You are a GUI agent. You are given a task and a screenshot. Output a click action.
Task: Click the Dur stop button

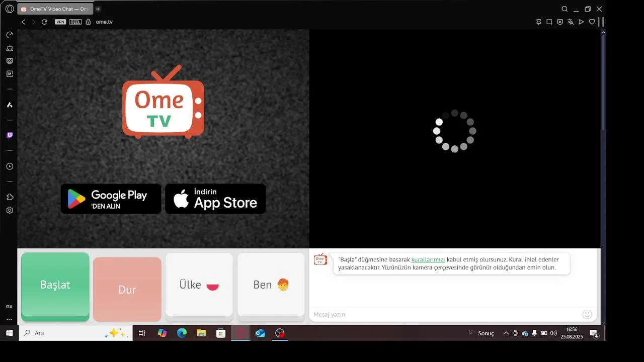(x=127, y=290)
